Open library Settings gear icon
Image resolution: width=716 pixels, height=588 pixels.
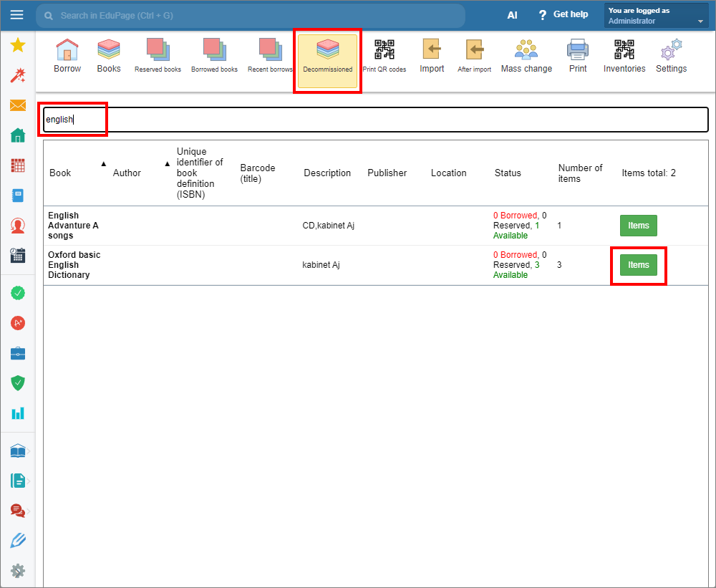click(671, 56)
